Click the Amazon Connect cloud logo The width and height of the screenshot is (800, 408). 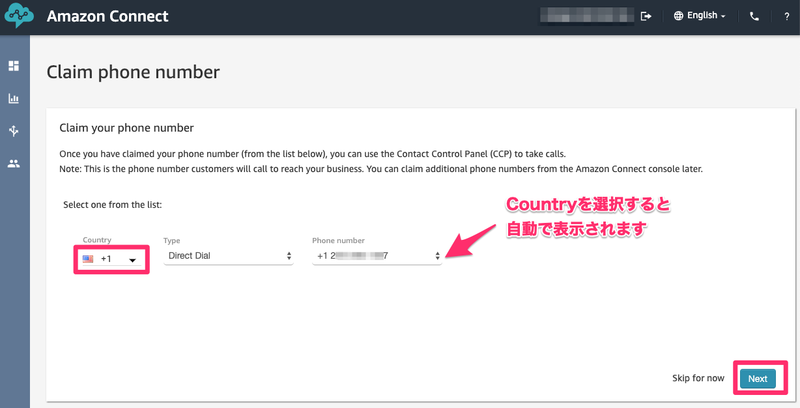[19, 15]
